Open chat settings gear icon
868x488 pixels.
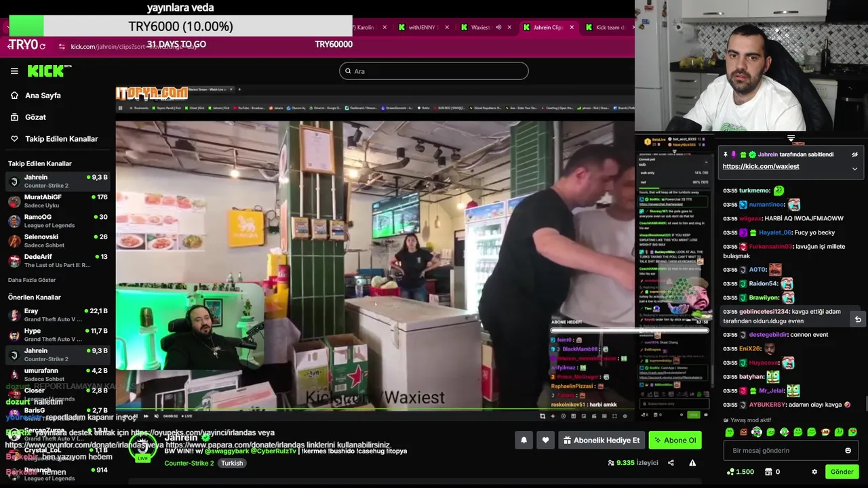[x=814, y=472]
